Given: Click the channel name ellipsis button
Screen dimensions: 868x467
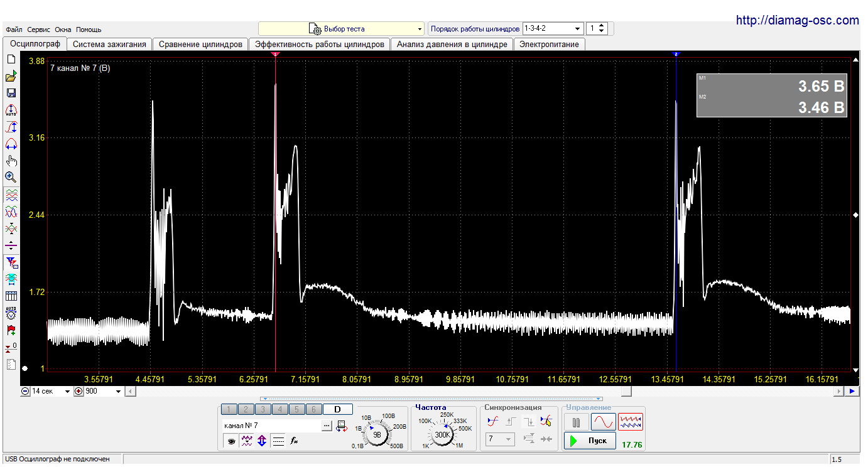Looking at the screenshot, I should [327, 426].
